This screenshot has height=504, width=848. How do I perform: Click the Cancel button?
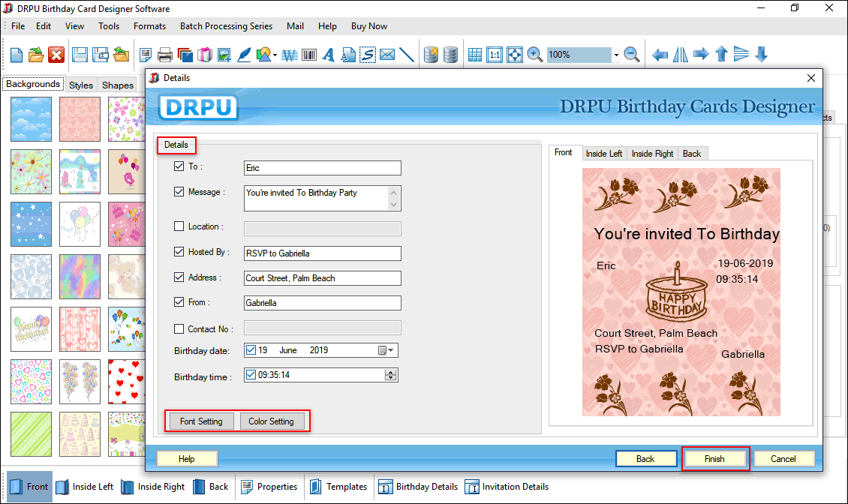point(783,458)
